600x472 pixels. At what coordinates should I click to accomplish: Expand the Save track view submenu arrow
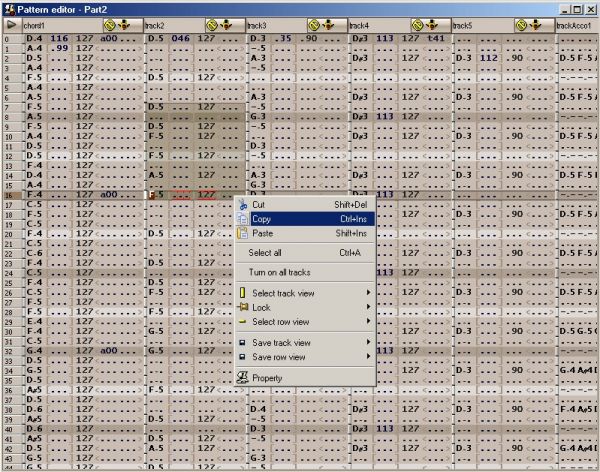[x=369, y=342]
